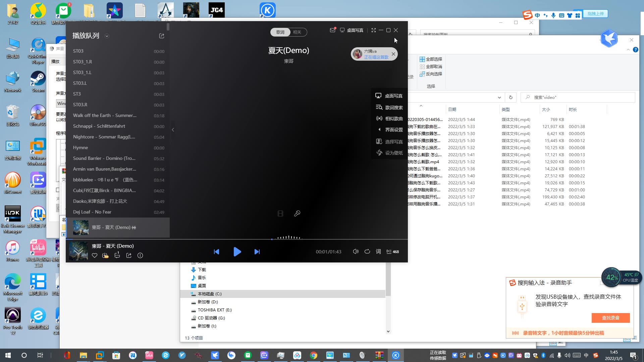Click 查找录音 in the Sogou recording popup
The height and width of the screenshot is (362, 644).
click(x=610, y=318)
